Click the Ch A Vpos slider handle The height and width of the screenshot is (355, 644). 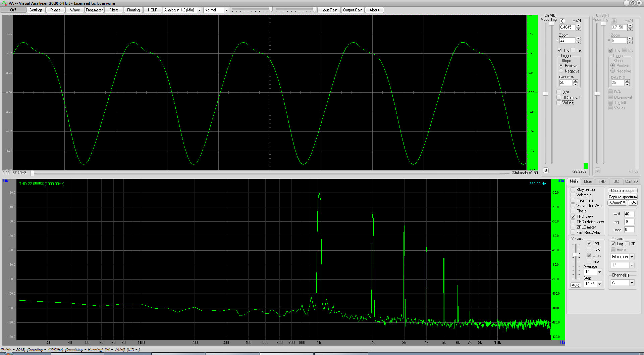[546, 94]
